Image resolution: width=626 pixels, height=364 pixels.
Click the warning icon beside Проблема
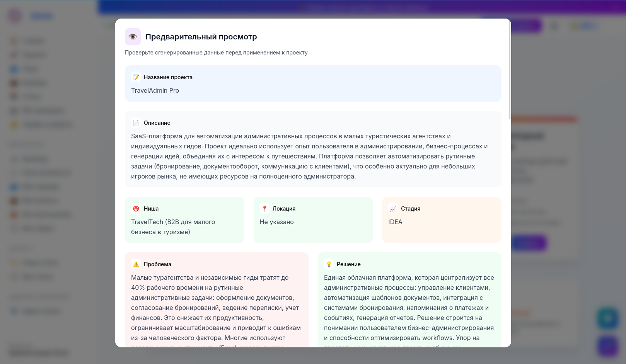(136, 264)
